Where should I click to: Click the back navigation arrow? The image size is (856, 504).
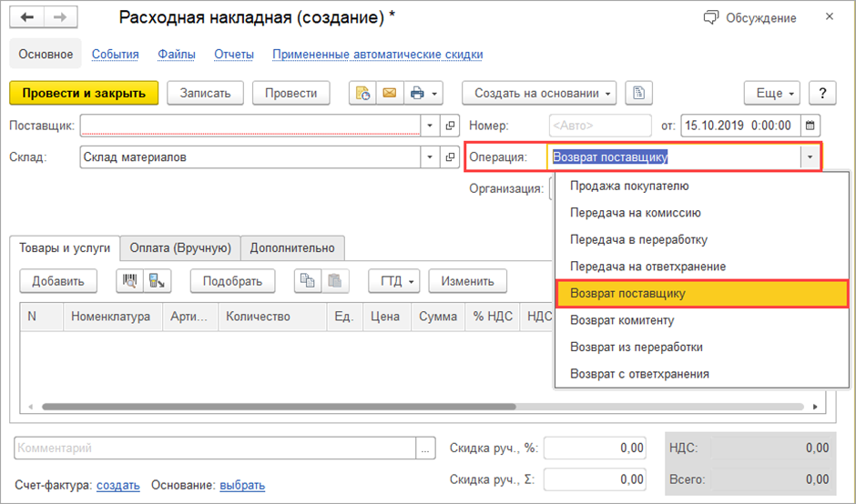pyautogui.click(x=26, y=17)
